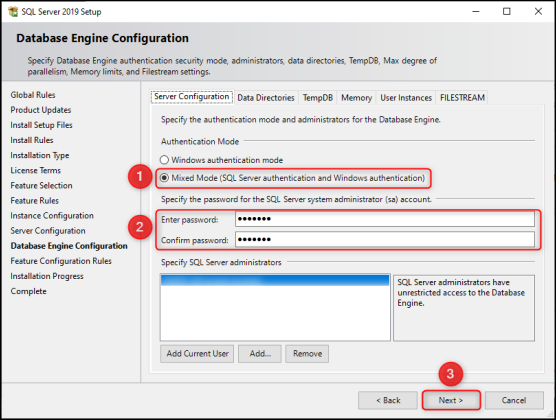Image resolution: width=556 pixels, height=420 pixels.
Task: Minimize the SQL Server 2019 Setup window
Action: pos(476,11)
